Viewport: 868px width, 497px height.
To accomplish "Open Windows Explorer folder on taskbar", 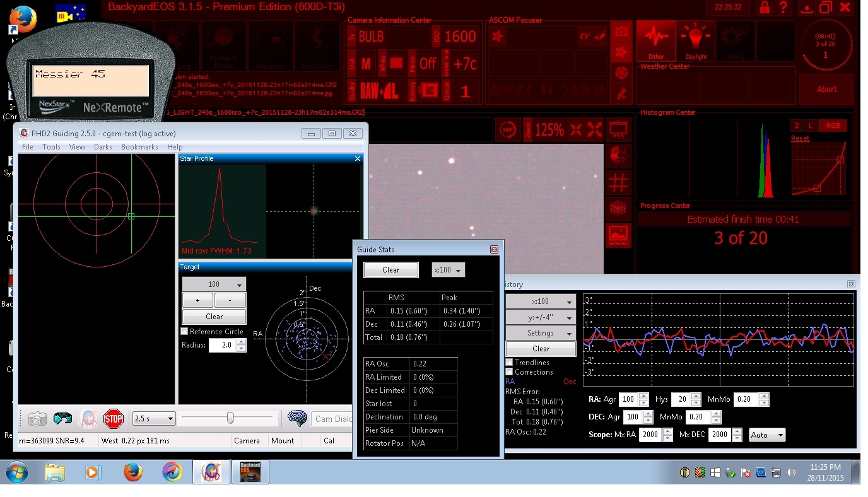I will (x=55, y=472).
